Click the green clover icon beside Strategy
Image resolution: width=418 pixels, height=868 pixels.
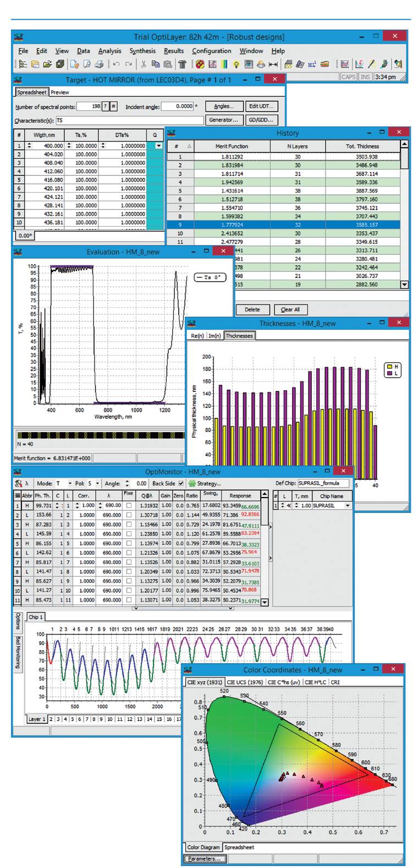[193, 483]
